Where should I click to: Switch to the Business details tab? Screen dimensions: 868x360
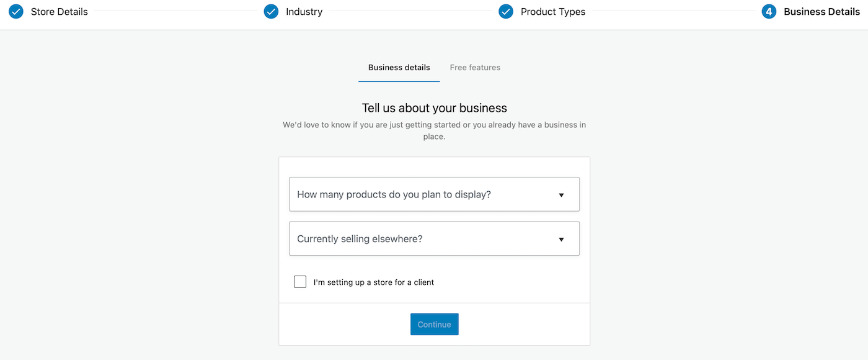399,68
